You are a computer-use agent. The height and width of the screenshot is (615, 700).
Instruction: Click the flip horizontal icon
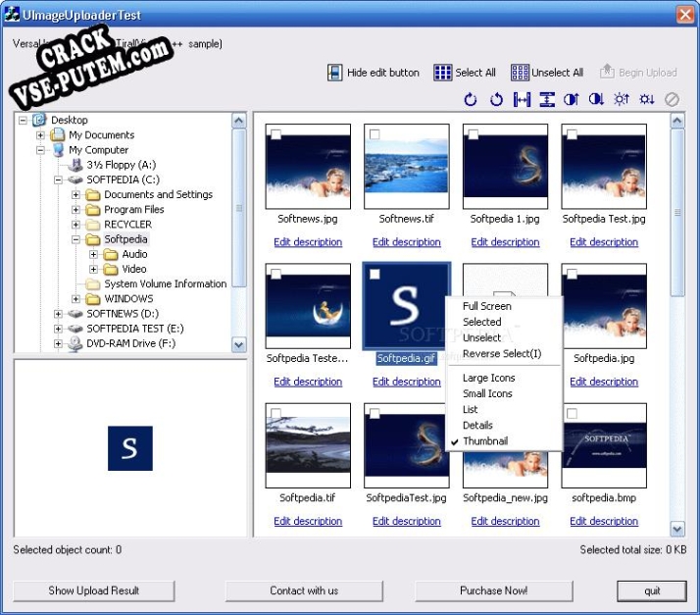point(522,99)
